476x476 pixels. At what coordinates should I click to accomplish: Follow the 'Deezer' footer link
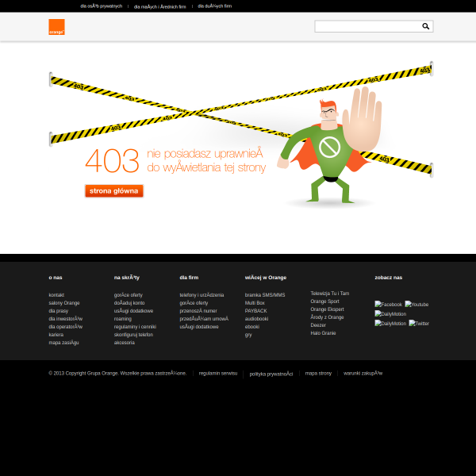[318, 324]
